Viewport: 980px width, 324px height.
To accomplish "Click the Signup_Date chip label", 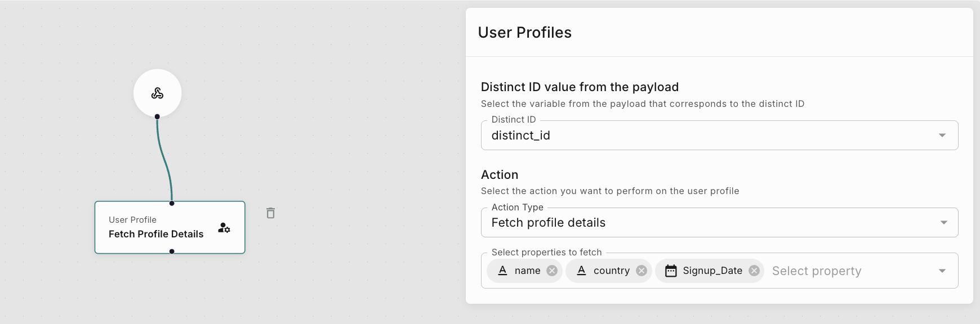I will coord(712,271).
